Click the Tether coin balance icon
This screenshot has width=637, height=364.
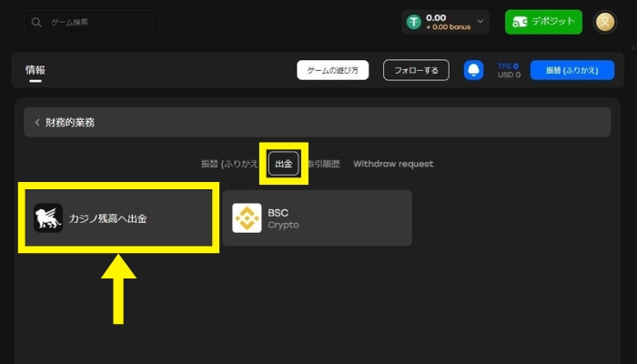pos(414,22)
